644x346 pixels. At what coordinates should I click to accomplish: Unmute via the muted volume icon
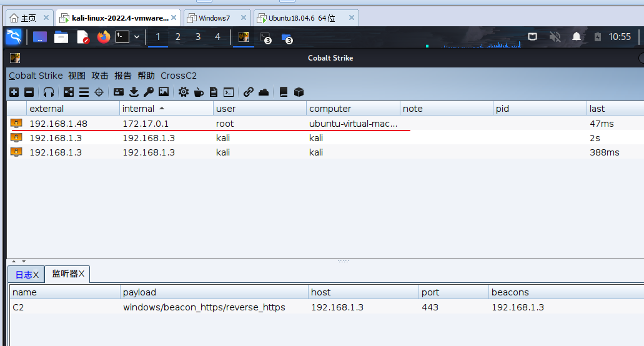tap(555, 37)
